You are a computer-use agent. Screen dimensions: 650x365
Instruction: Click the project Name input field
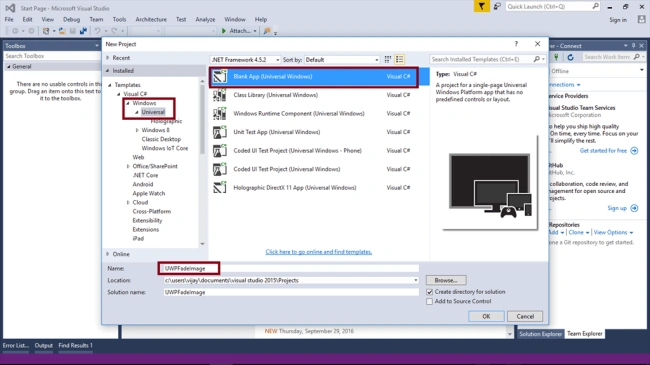[x=291, y=269]
